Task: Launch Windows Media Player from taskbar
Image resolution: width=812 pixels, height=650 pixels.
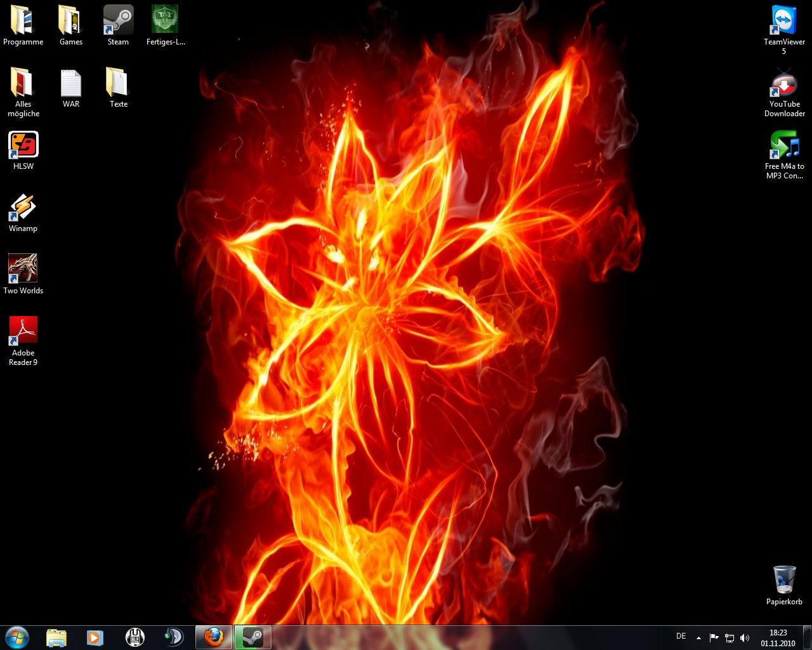Action: pyautogui.click(x=95, y=637)
